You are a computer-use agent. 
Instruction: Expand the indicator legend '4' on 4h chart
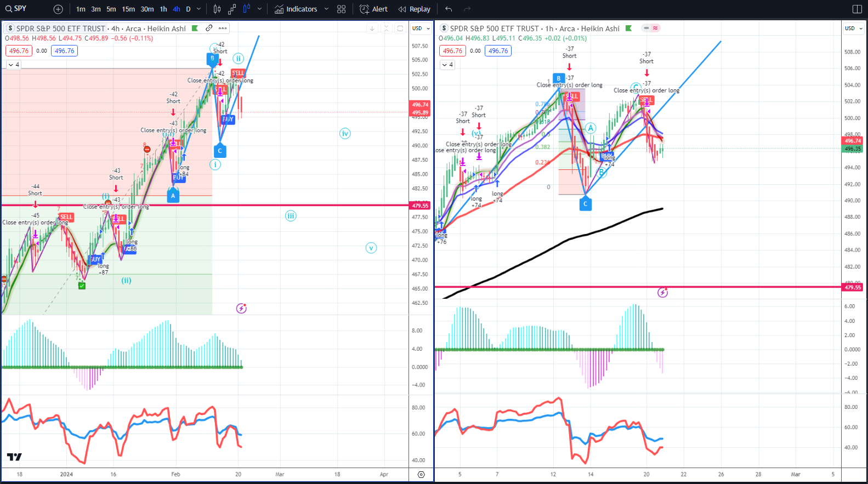[14, 65]
